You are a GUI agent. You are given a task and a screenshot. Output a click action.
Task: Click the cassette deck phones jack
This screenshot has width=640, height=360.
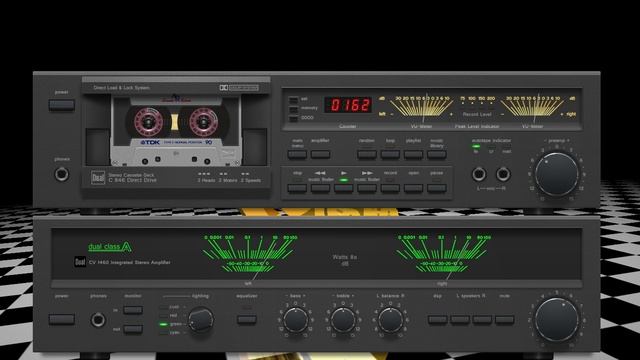pos(62,174)
